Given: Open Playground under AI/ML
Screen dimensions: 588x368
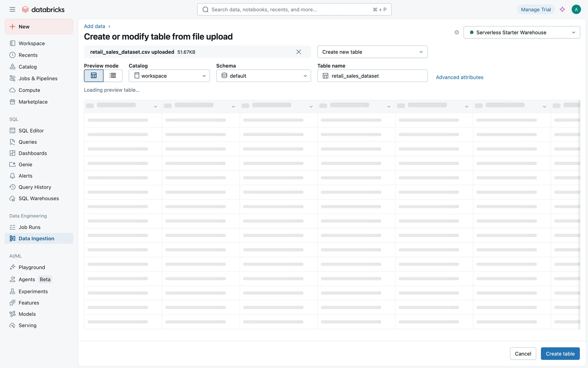Looking at the screenshot, I should coord(32,267).
